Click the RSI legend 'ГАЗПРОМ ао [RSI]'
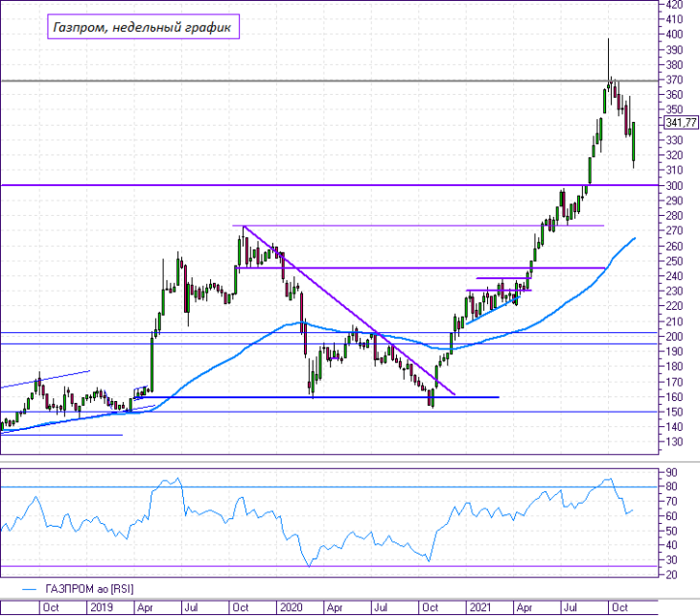700x616 pixels. pyautogui.click(x=89, y=589)
